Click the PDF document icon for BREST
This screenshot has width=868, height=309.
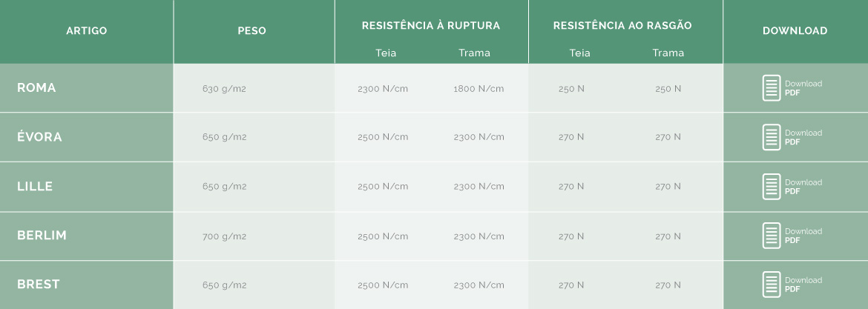pyautogui.click(x=771, y=284)
